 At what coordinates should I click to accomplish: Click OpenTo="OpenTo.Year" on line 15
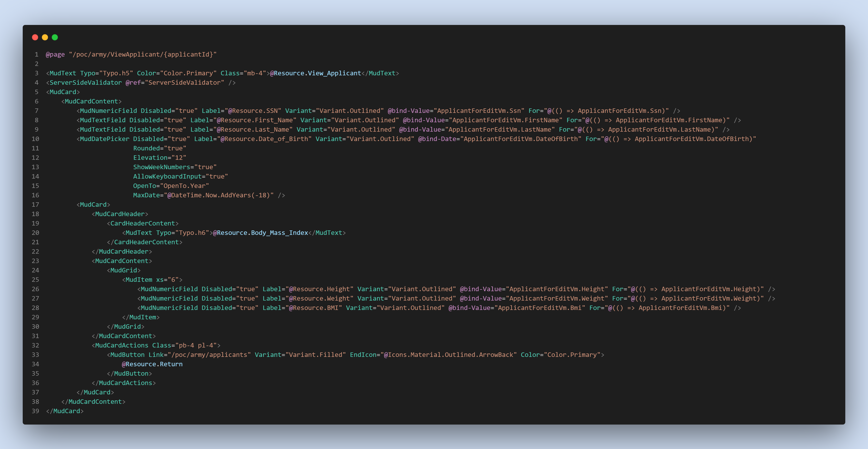pyautogui.click(x=171, y=186)
